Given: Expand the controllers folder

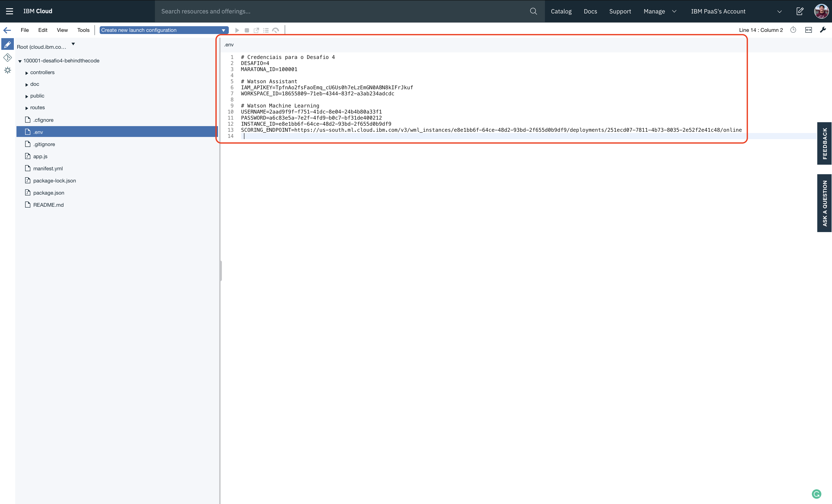Looking at the screenshot, I should [27, 73].
